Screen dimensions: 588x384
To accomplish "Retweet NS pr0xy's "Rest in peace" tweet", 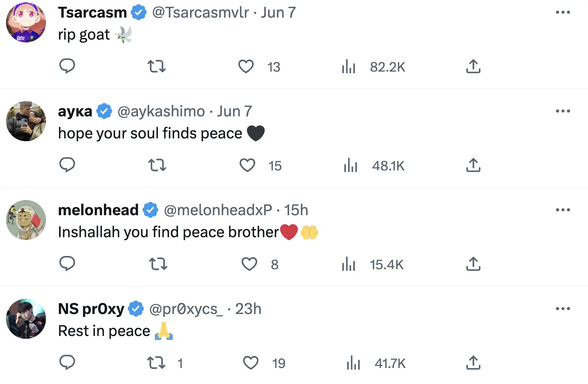I will click(x=156, y=363).
